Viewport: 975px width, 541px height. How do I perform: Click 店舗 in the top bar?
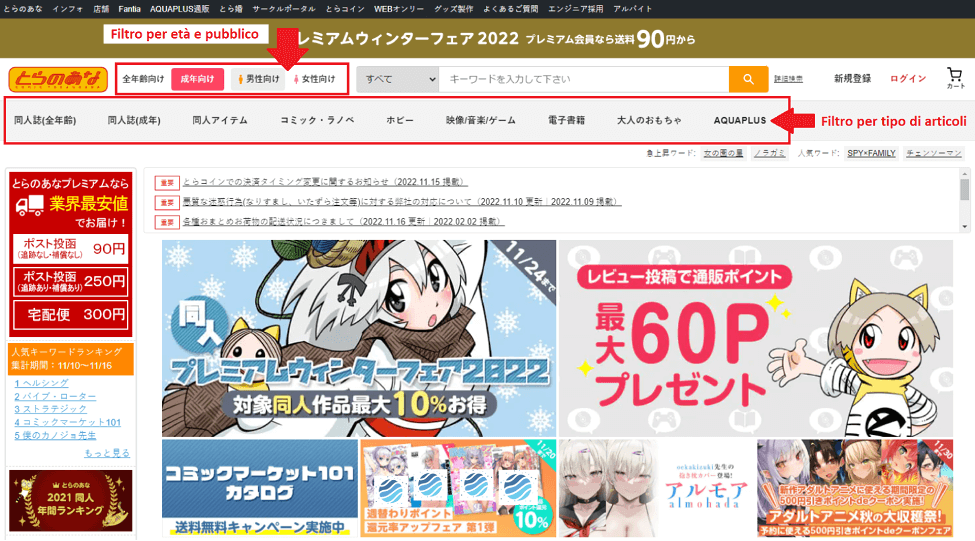click(x=101, y=9)
